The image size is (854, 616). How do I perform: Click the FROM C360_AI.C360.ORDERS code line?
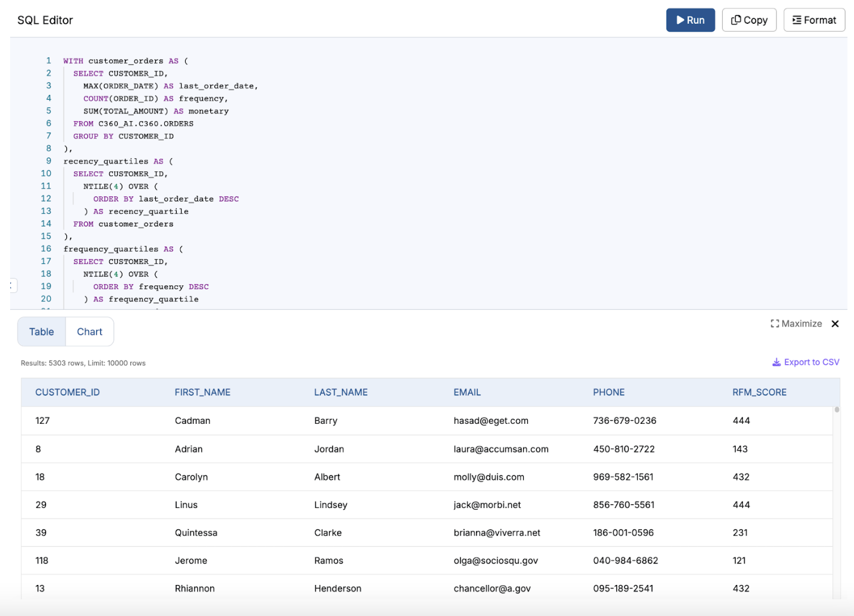[x=133, y=124]
